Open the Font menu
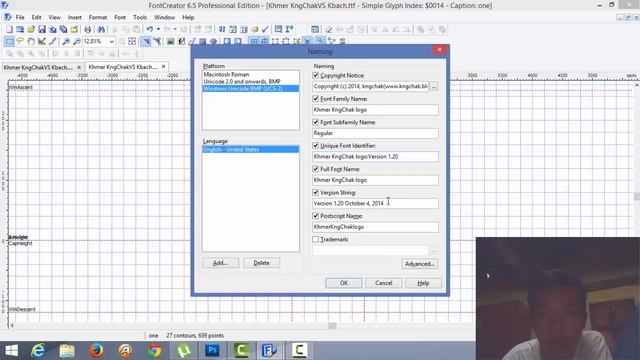This screenshot has height=360, width=640. 120,18
